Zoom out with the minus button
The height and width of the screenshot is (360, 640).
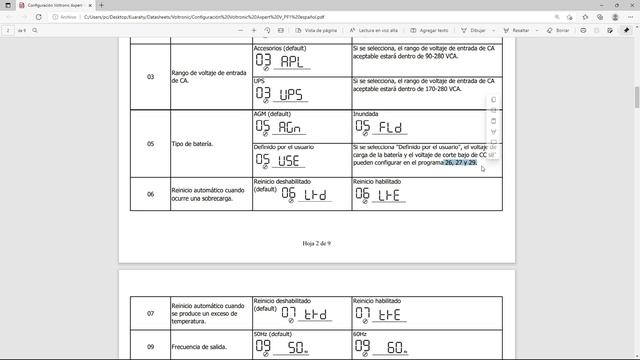tap(240, 30)
